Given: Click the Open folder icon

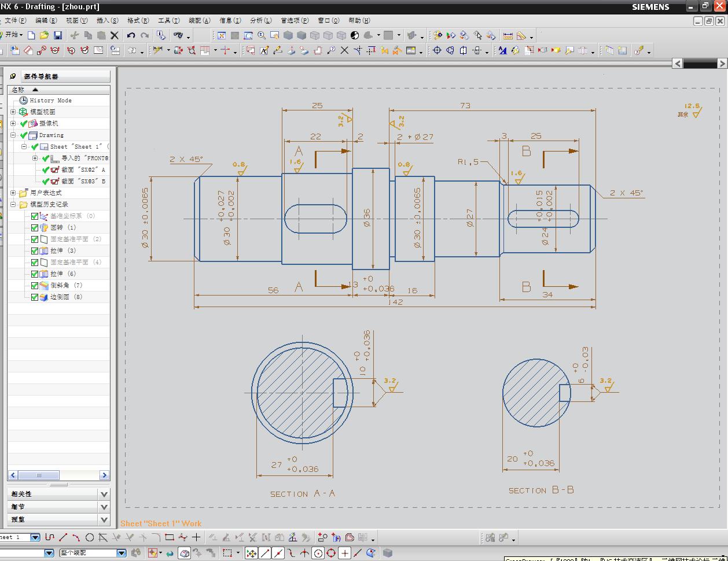Looking at the screenshot, I should [x=44, y=35].
